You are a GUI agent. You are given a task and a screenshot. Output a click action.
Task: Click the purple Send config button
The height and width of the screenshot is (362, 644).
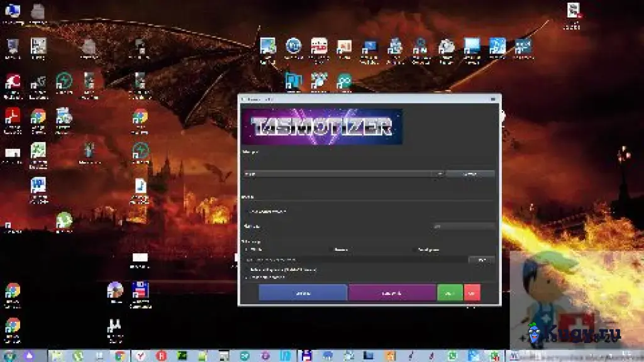point(392,293)
